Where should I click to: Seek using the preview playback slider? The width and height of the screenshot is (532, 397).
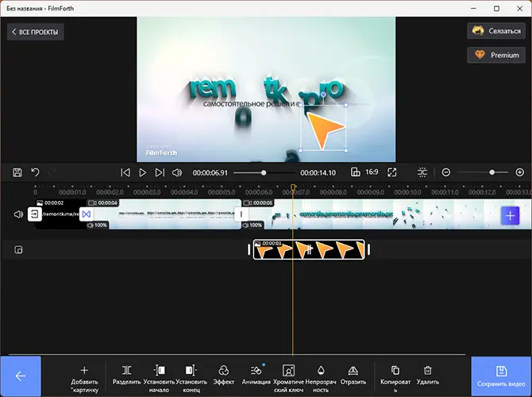click(264, 173)
